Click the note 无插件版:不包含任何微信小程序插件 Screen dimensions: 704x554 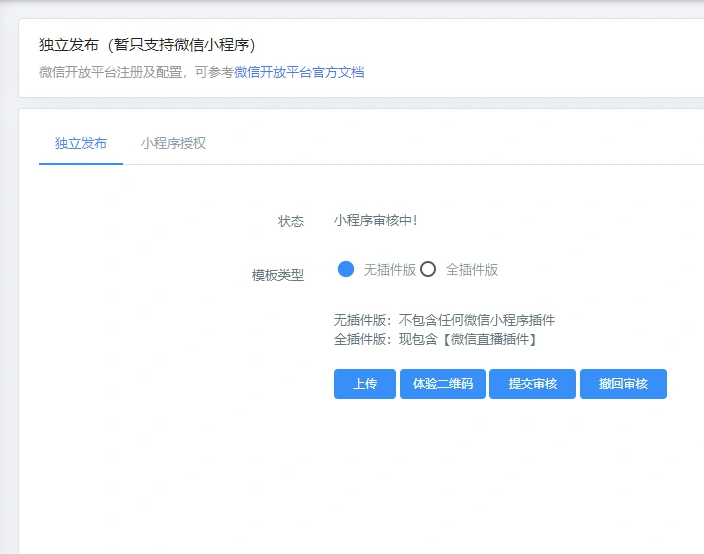pyautogui.click(x=444, y=320)
